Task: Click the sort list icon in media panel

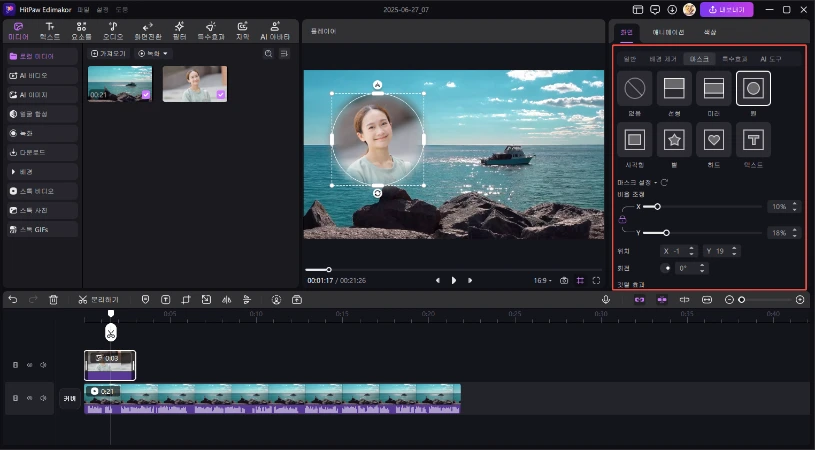Action: tap(284, 54)
